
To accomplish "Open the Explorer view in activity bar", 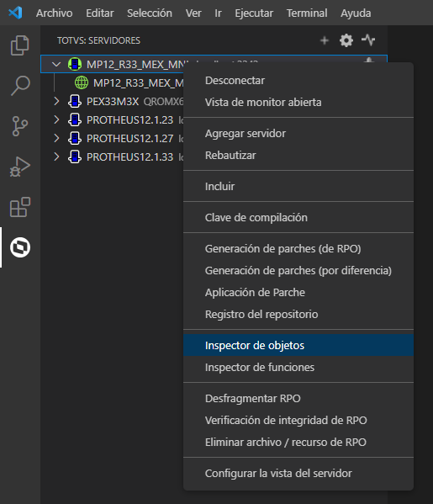I will tap(20, 45).
